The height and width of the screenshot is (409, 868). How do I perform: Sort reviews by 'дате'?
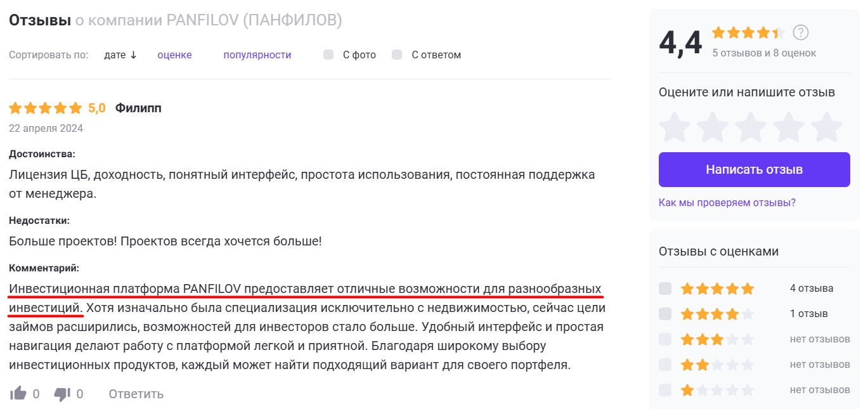[x=120, y=55]
